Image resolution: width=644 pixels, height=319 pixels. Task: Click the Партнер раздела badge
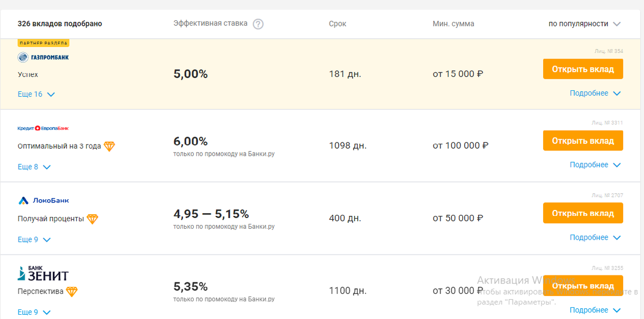tap(43, 43)
